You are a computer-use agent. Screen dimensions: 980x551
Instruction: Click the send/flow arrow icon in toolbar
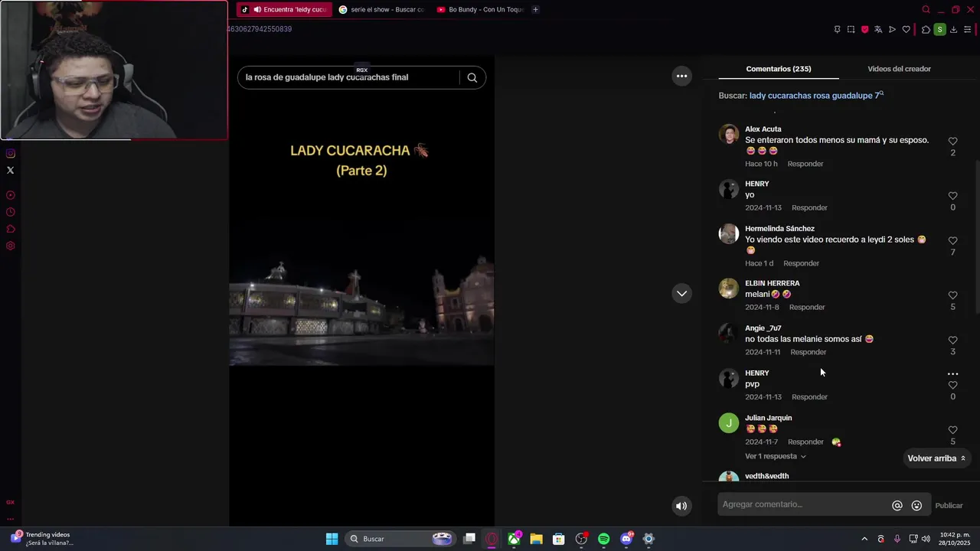[892, 29]
